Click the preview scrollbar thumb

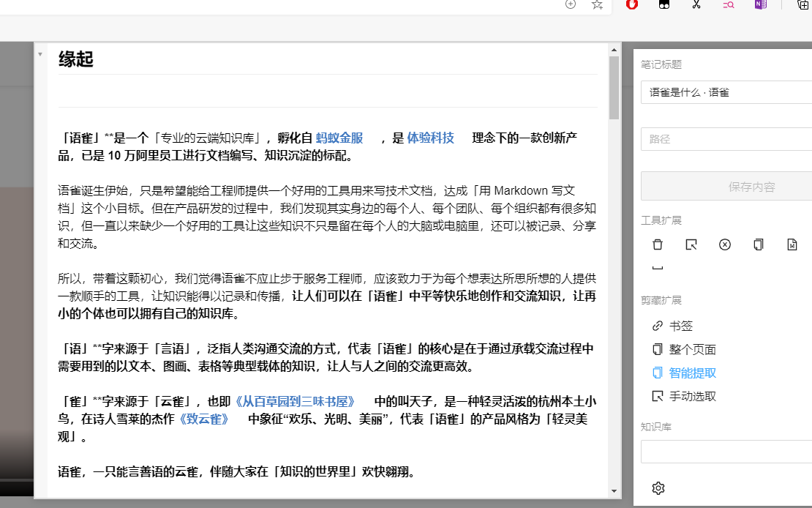click(x=614, y=88)
